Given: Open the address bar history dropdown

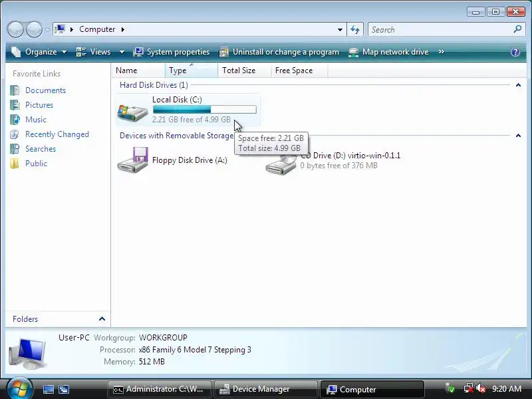Looking at the screenshot, I should (x=340, y=29).
